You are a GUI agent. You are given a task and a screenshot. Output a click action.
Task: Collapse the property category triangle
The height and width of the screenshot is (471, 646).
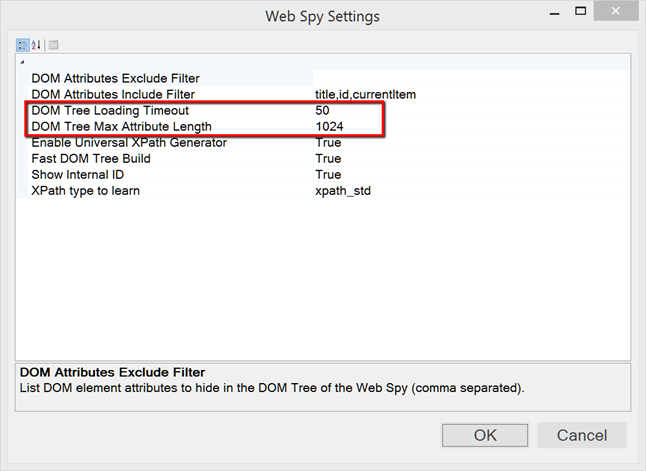point(22,64)
